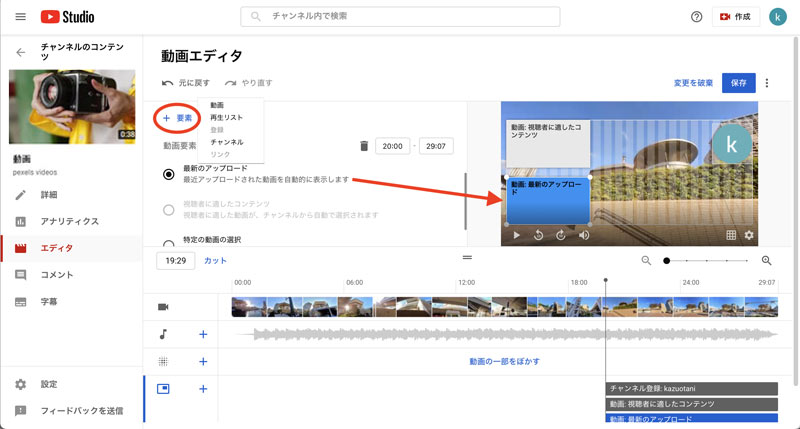Click the timeline panel drag handle
800x429 pixels.
(x=467, y=258)
